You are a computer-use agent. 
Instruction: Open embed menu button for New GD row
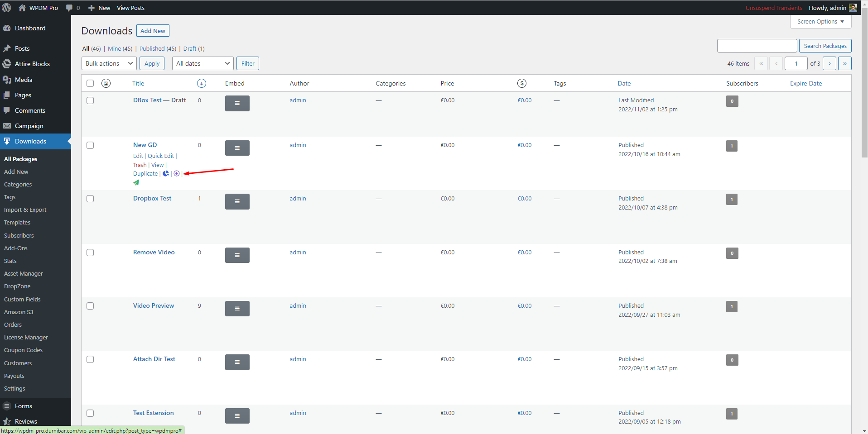(x=237, y=148)
